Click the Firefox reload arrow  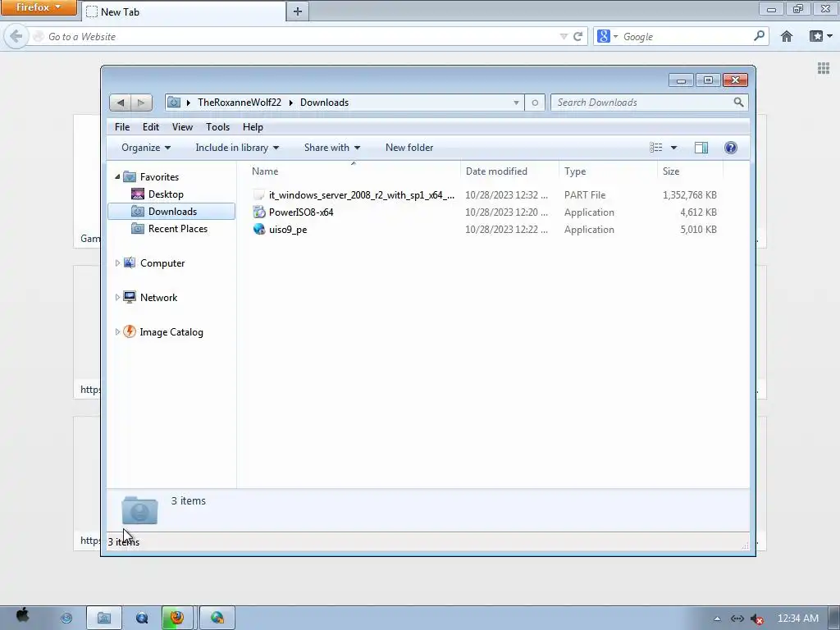pos(577,36)
